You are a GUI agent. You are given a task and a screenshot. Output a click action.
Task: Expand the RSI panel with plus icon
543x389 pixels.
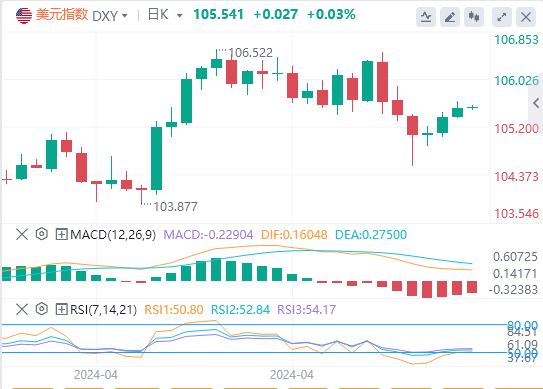[x=61, y=309]
